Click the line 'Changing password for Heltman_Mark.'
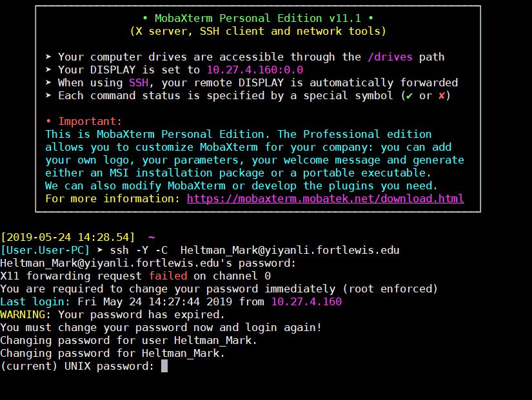Image resolution: width=532 pixels, height=400 pixels. (112, 353)
